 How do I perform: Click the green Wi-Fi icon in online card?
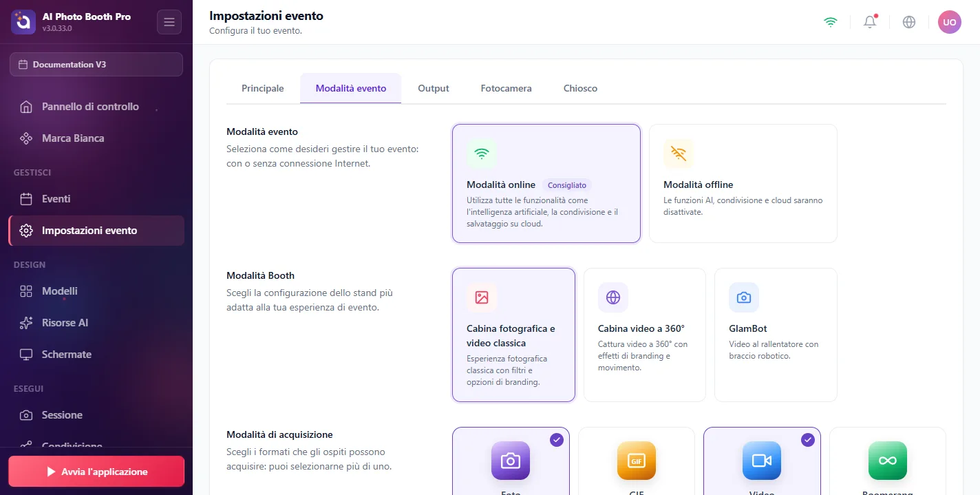point(482,154)
